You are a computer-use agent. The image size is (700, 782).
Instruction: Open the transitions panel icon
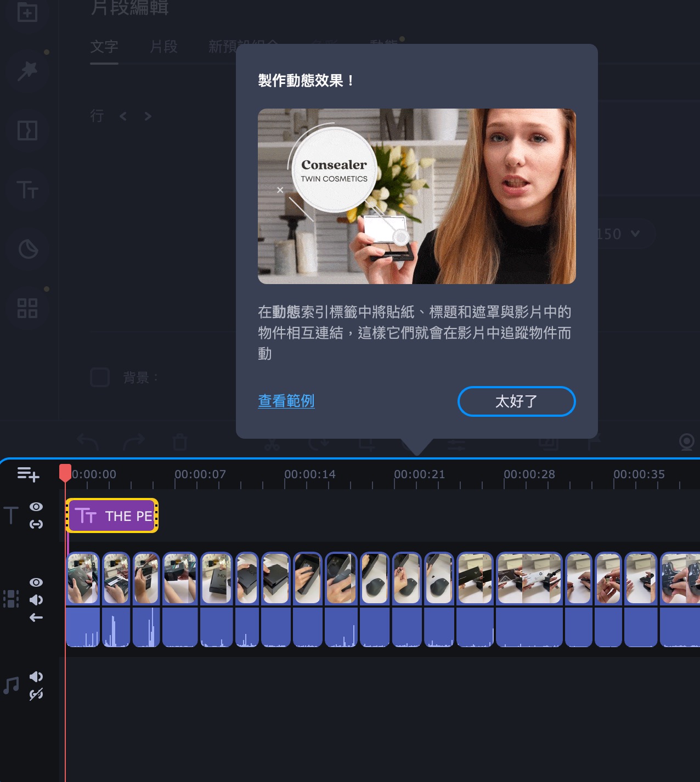pos(27,131)
